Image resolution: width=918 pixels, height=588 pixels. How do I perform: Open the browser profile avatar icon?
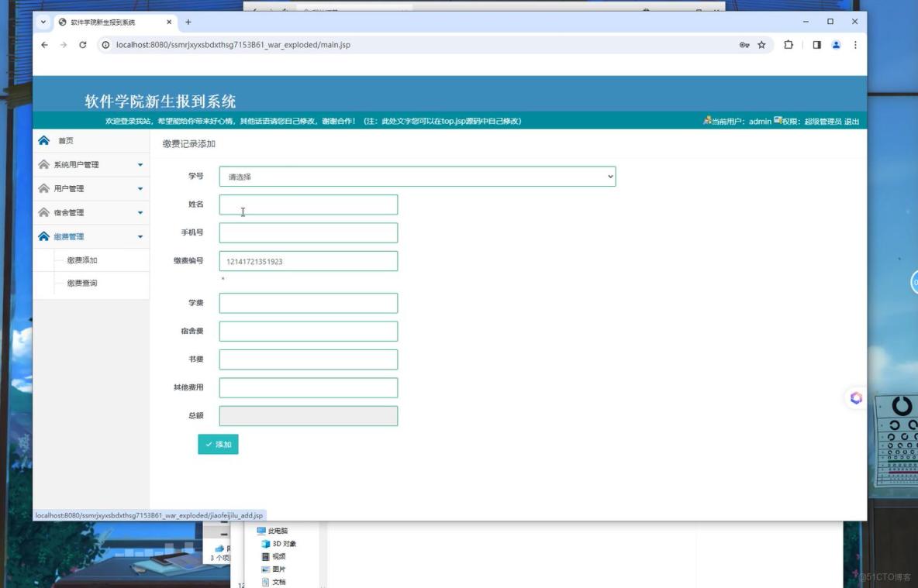835,45
